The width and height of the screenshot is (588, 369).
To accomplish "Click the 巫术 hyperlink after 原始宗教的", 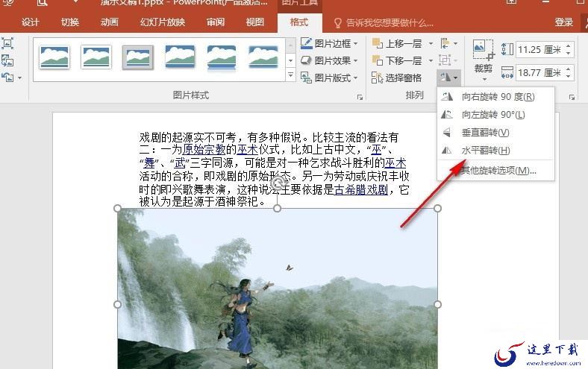I will 247,150.
